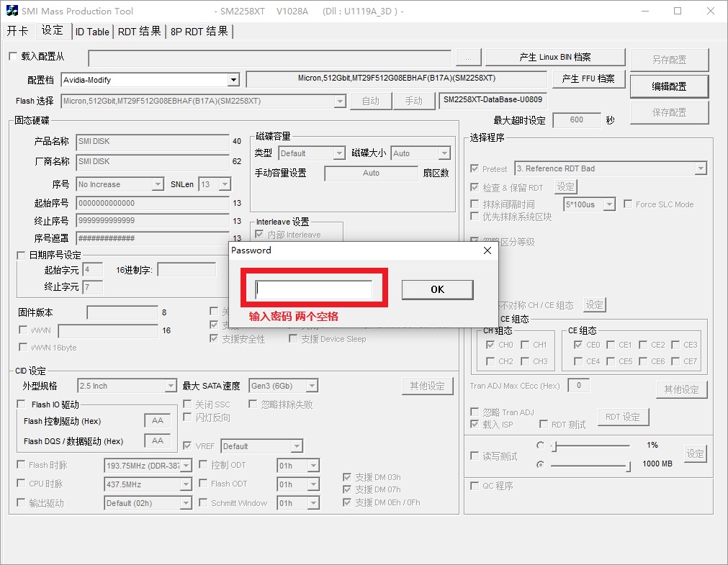
Task: Toggle the 日期序号设定 checkbox
Action: click(x=21, y=255)
